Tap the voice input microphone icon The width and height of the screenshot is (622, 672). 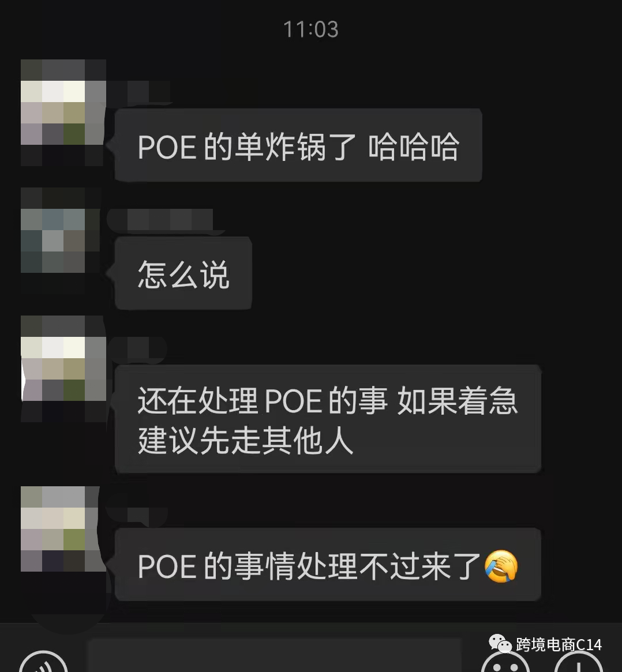tap(43, 663)
